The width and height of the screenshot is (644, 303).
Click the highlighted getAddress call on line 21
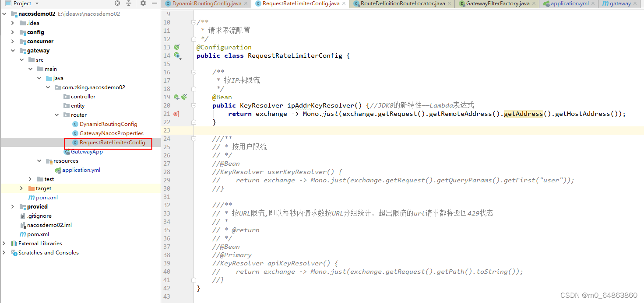click(x=524, y=114)
